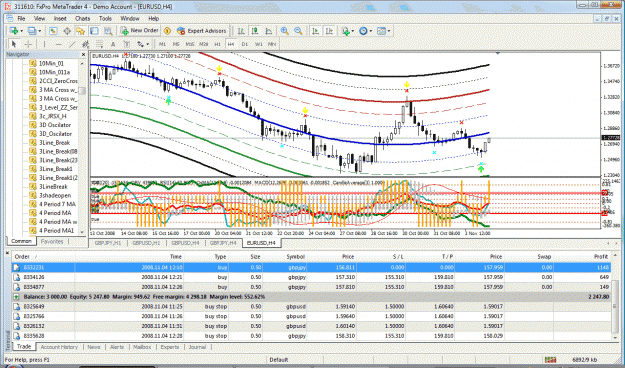The image size is (625, 368).
Task: Click the New Order button
Action: [x=140, y=31]
